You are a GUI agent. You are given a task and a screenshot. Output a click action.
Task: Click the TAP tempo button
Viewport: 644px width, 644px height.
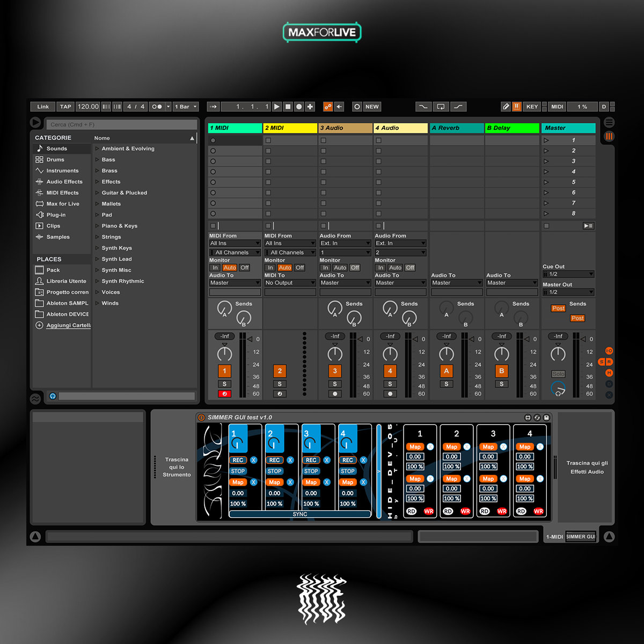click(65, 107)
